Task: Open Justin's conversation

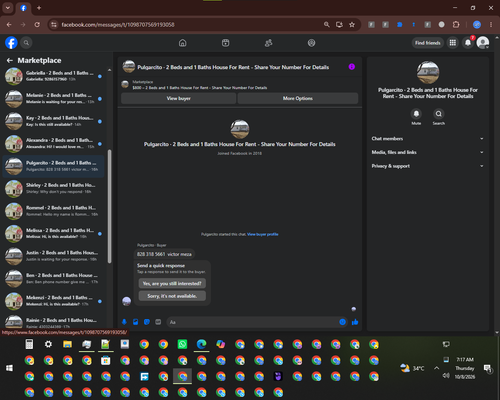Action: click(x=54, y=256)
